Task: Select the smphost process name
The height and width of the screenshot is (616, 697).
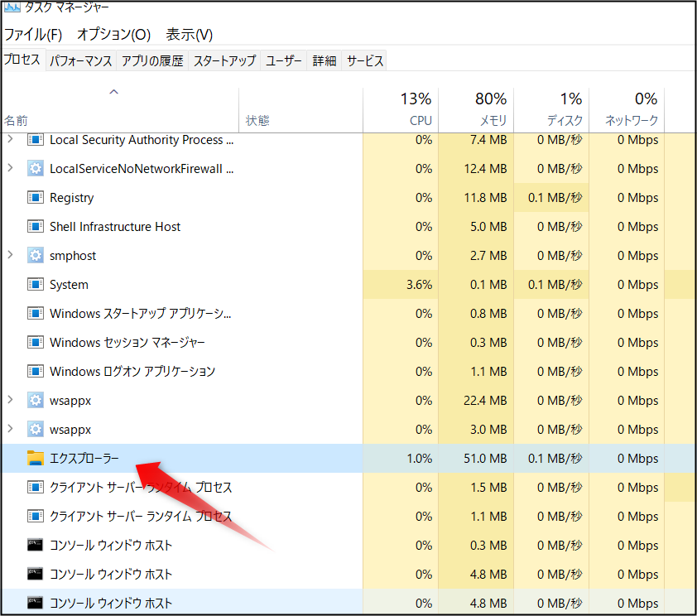Action: tap(73, 256)
